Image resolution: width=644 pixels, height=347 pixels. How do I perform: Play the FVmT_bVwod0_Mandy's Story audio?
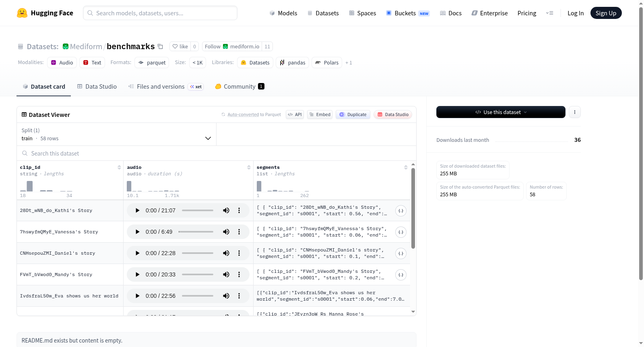[137, 274]
